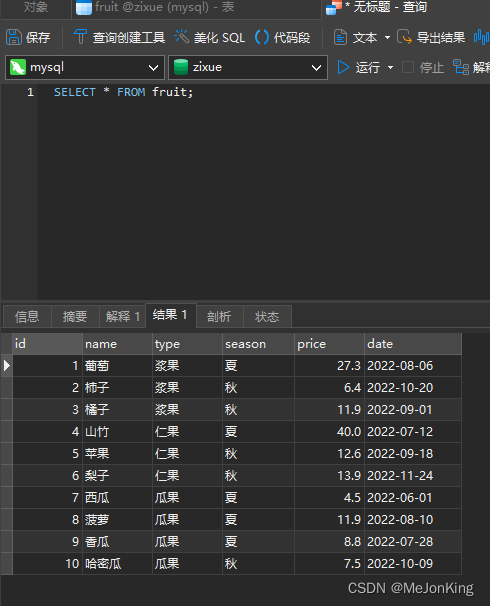490x606 pixels.
Task: Click the Export Results arrow icon
Action: 404,37
